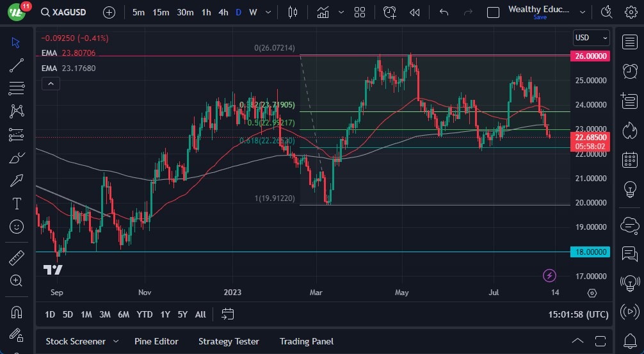The width and height of the screenshot is (644, 354).
Task: Toggle magnet mode on the left toolbar
Action: pos(17,312)
